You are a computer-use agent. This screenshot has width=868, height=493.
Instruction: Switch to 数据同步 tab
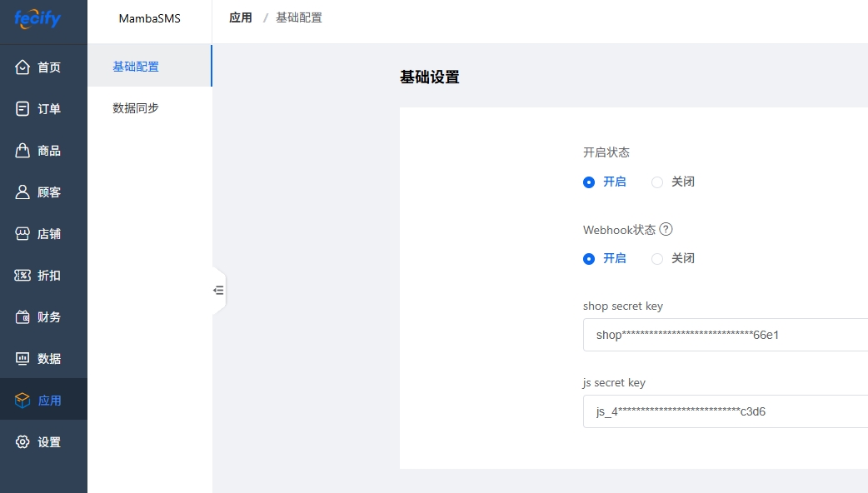click(x=136, y=108)
